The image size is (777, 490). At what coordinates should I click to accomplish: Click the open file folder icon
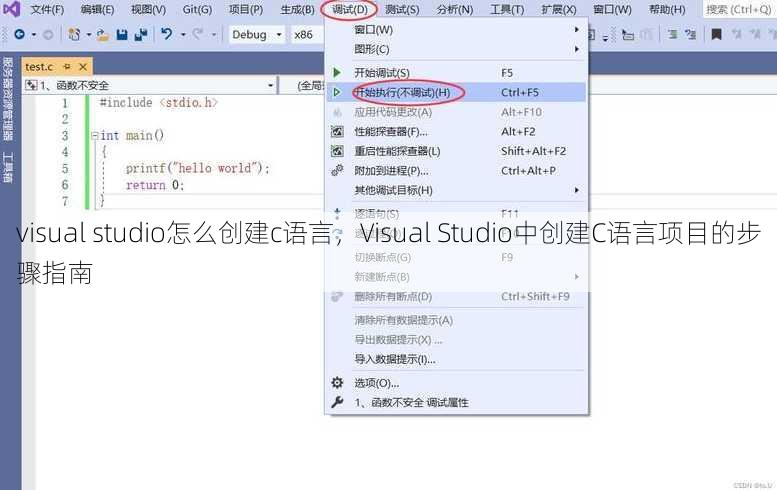[x=103, y=35]
